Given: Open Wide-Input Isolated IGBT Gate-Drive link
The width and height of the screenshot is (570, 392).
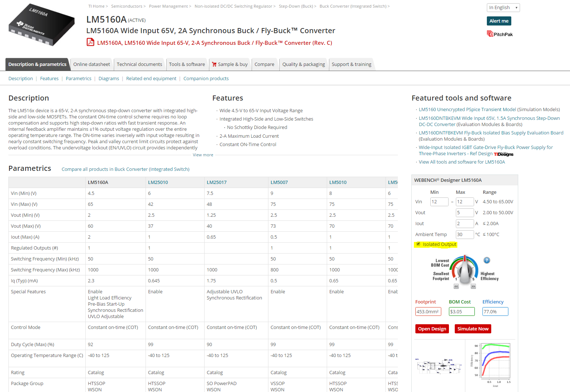Looking at the screenshot, I should coord(486,150).
